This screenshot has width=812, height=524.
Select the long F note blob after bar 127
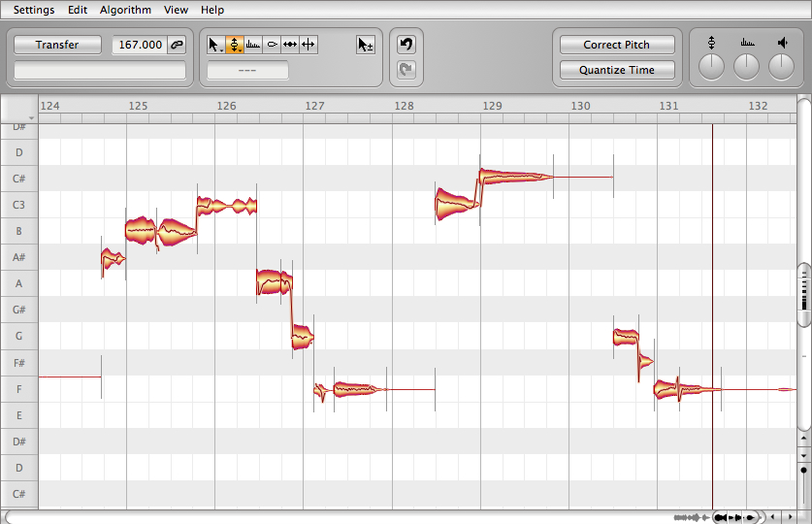click(x=360, y=389)
